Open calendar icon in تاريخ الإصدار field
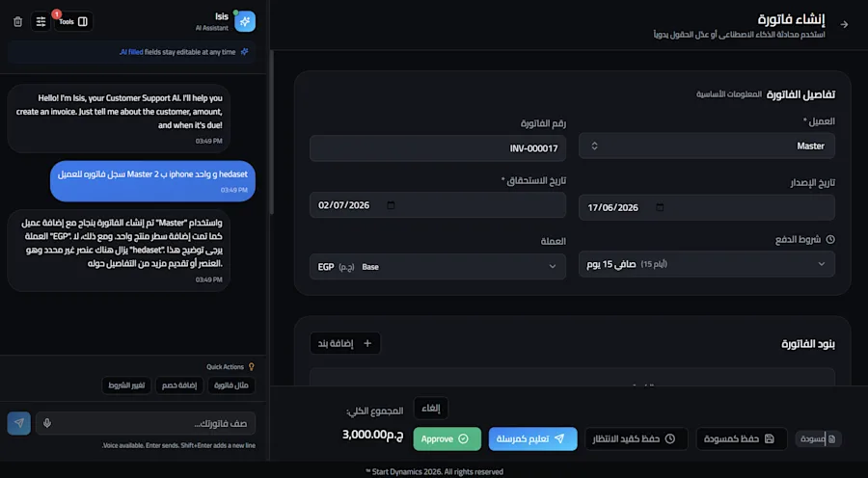 coord(660,207)
